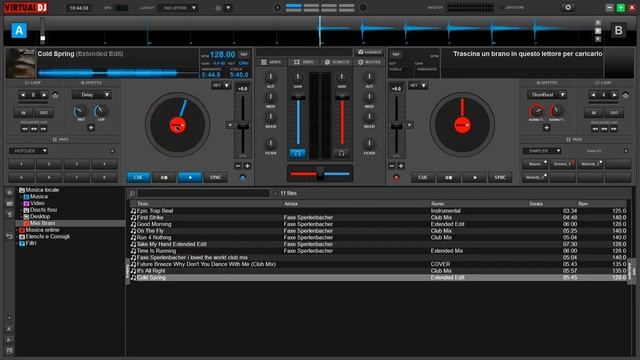Open Desktop folder in tree
640x360 pixels.
click(x=40, y=217)
